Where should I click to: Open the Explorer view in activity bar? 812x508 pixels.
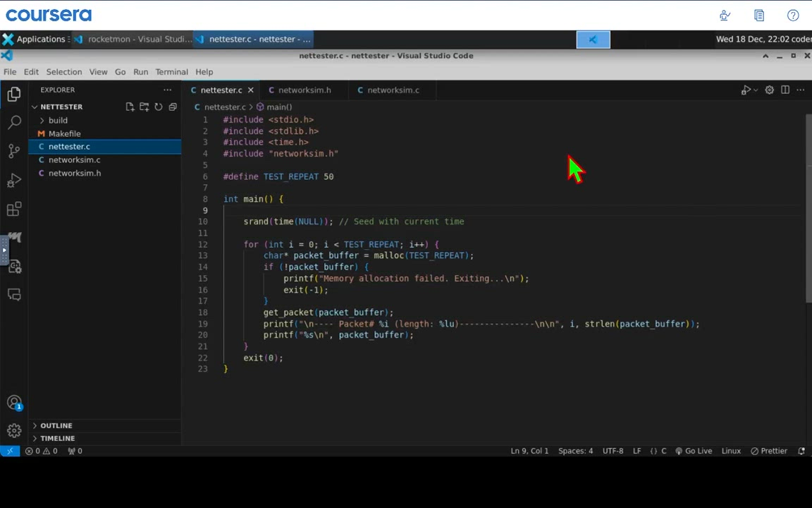point(14,94)
